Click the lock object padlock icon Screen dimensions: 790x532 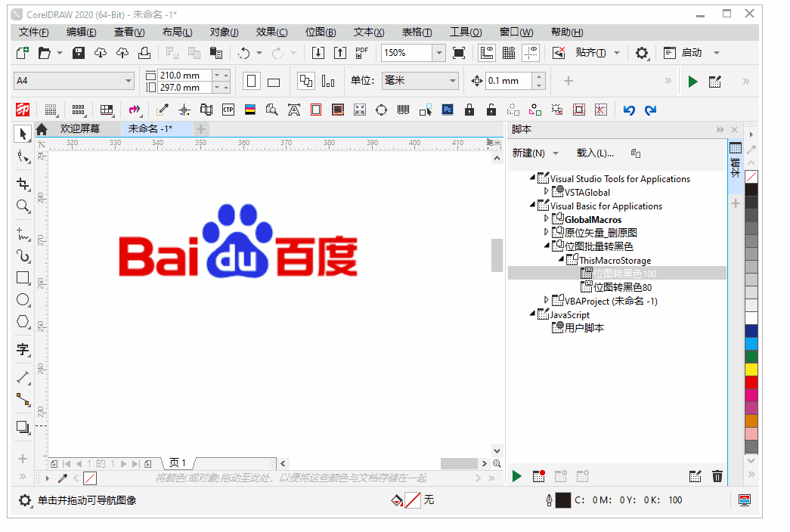pos(469,110)
